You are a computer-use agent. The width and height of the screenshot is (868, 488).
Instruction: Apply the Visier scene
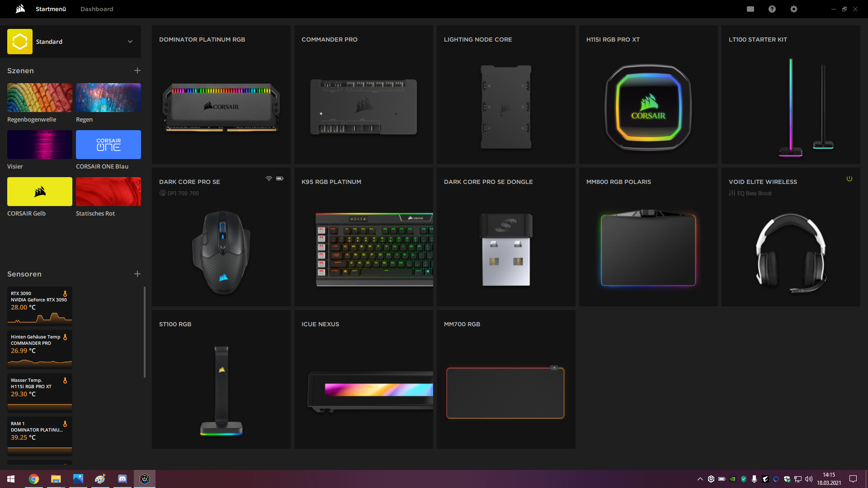40,145
